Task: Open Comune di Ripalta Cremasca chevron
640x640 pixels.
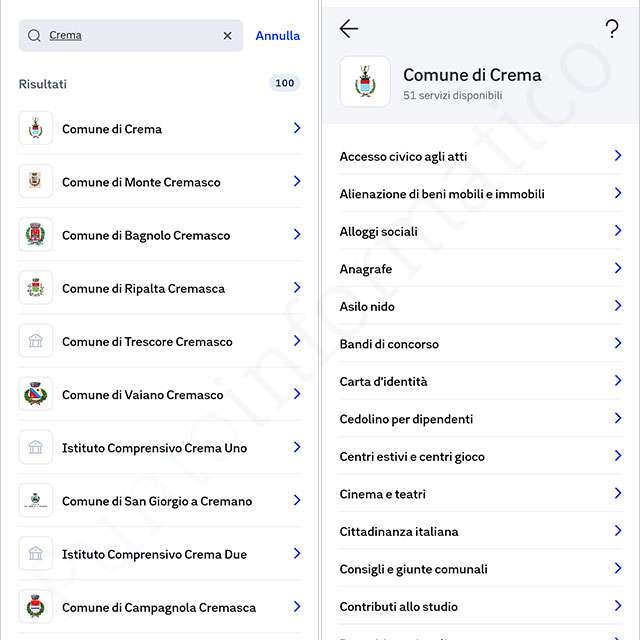Action: coord(297,288)
